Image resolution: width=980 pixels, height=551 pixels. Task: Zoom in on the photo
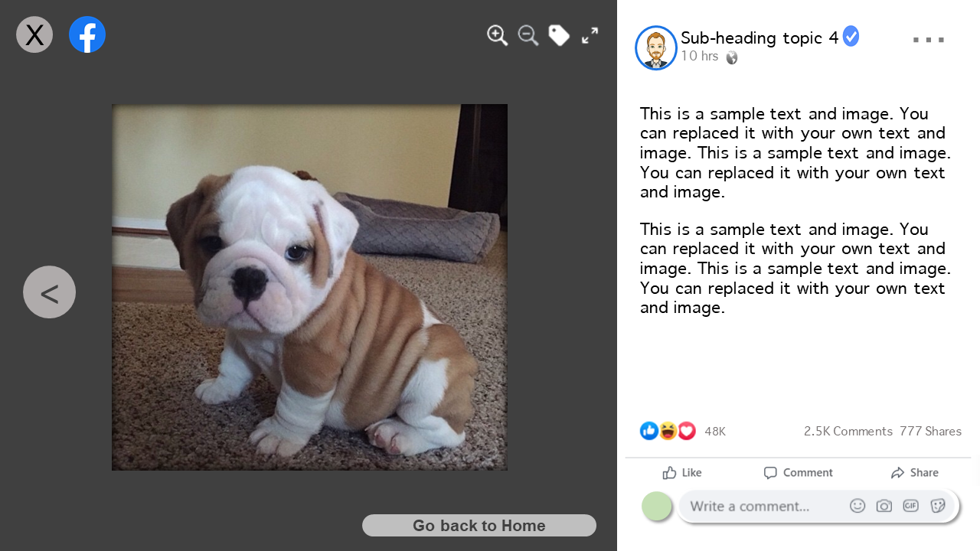pyautogui.click(x=498, y=35)
